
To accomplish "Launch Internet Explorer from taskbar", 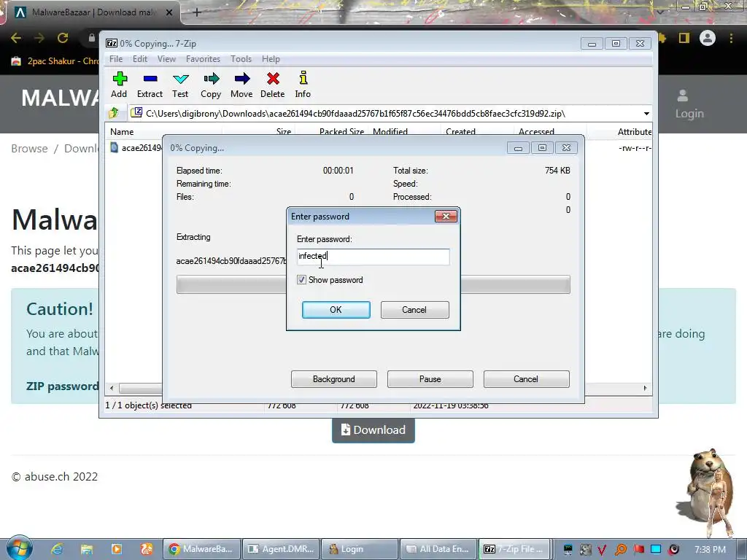I will pyautogui.click(x=57, y=549).
